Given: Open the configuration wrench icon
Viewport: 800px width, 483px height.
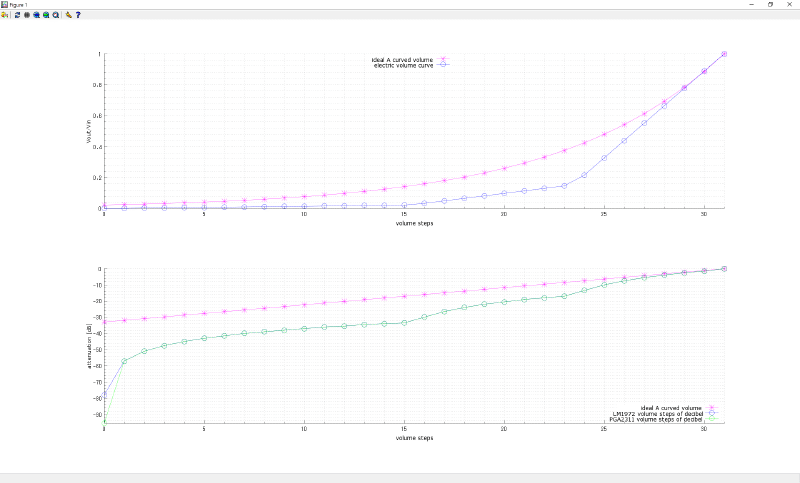Looking at the screenshot, I should pyautogui.click(x=69, y=15).
